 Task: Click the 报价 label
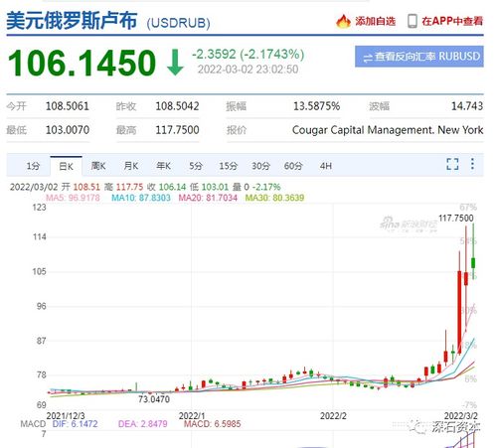pyautogui.click(x=237, y=130)
